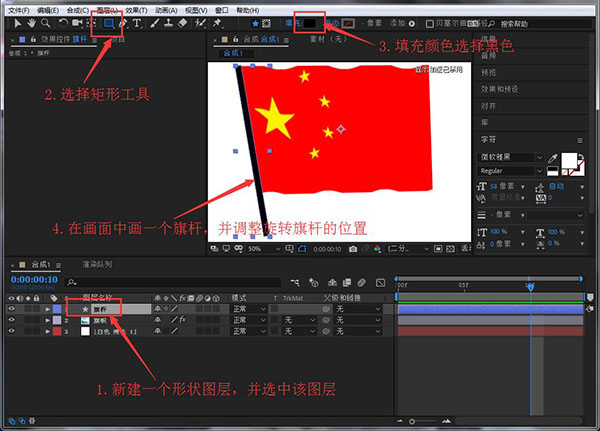Open the 效果(T) menu

pos(136,10)
